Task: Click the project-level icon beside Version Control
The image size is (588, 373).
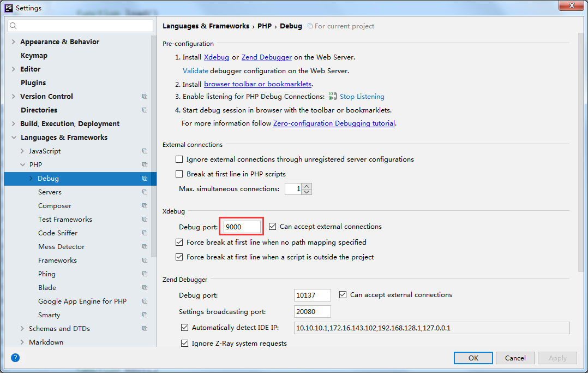Action: pyautogui.click(x=145, y=97)
